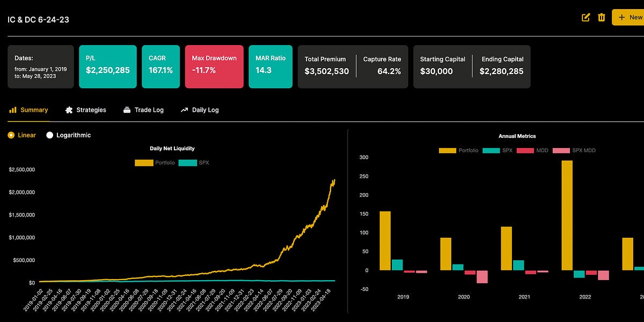Switch to the Trade Log tab
The height and width of the screenshot is (322, 644).
point(144,110)
